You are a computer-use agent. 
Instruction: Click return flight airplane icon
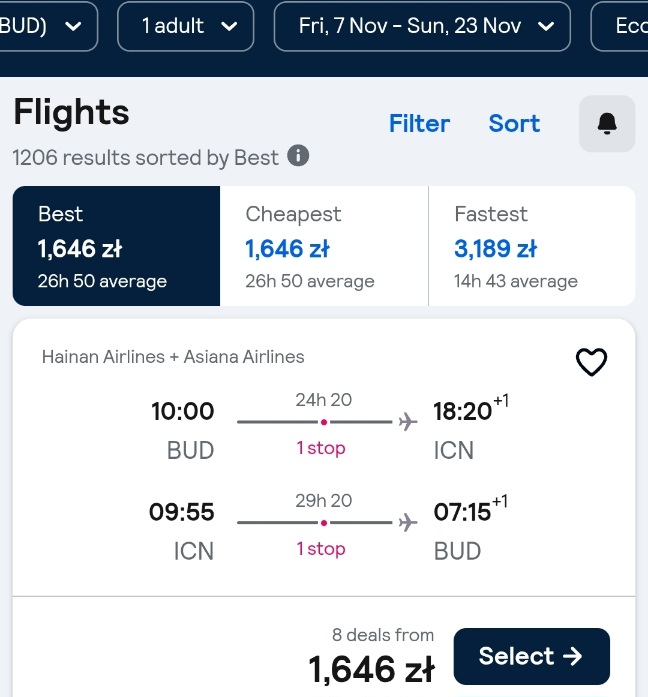pos(408,522)
